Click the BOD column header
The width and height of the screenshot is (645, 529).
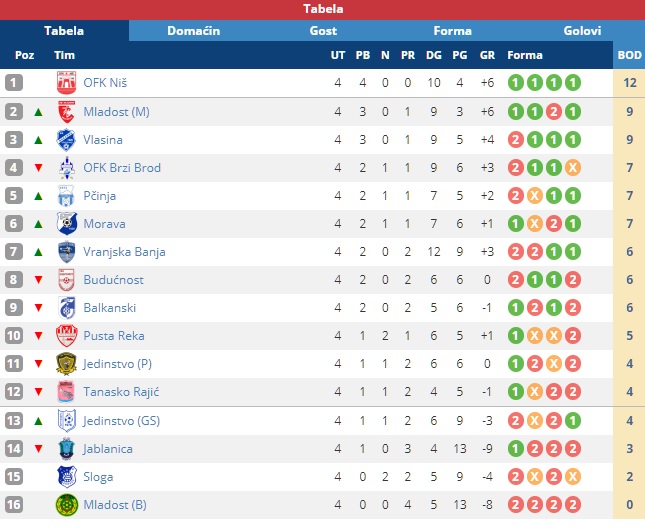coord(629,55)
